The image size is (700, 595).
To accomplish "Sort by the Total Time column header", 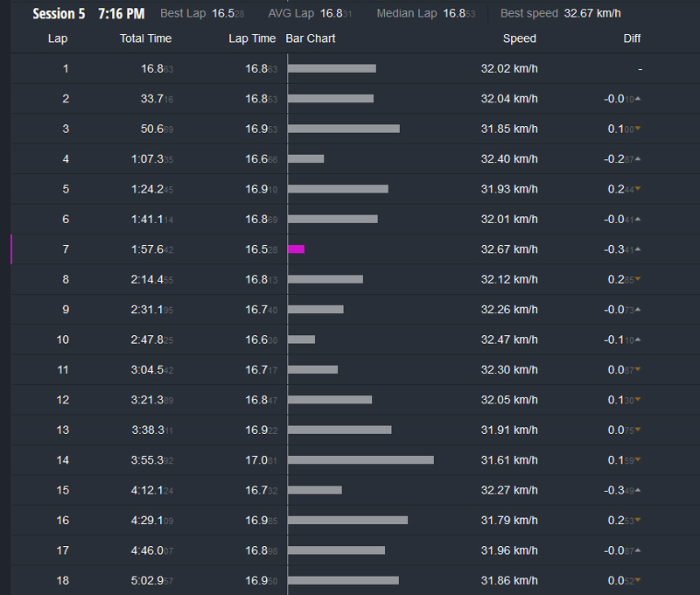I will tap(145, 38).
